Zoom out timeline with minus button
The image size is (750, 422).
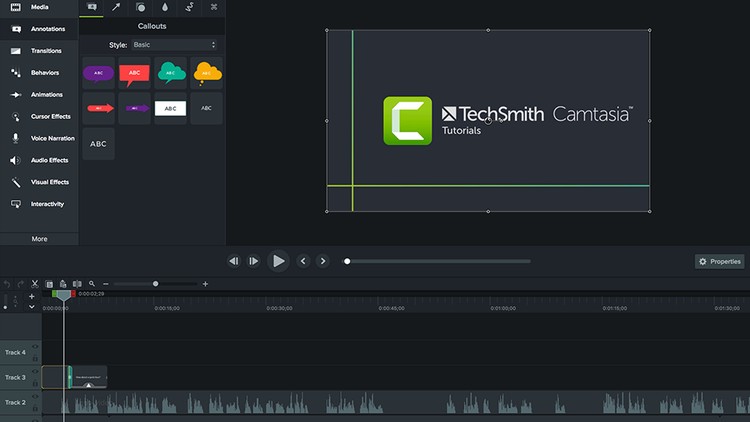click(106, 284)
